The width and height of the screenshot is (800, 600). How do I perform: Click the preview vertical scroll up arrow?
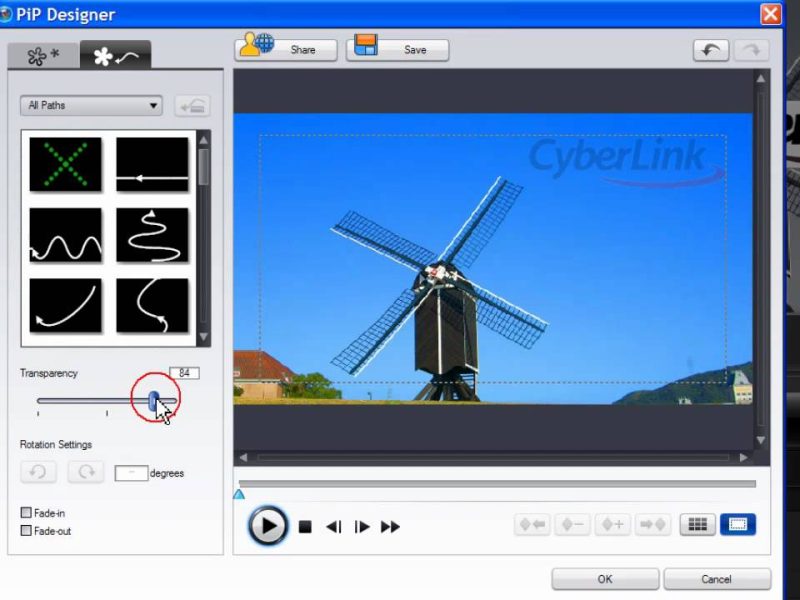pyautogui.click(x=761, y=79)
